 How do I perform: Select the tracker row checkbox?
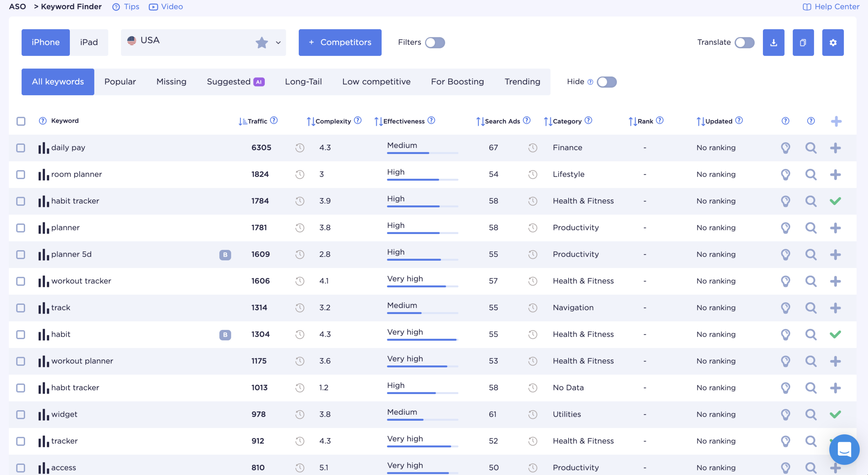pyautogui.click(x=21, y=441)
